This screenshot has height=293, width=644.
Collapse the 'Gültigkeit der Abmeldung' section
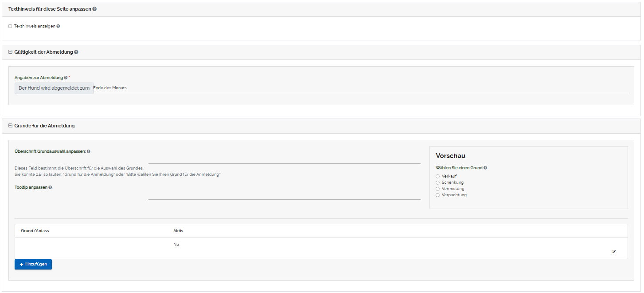[10, 52]
